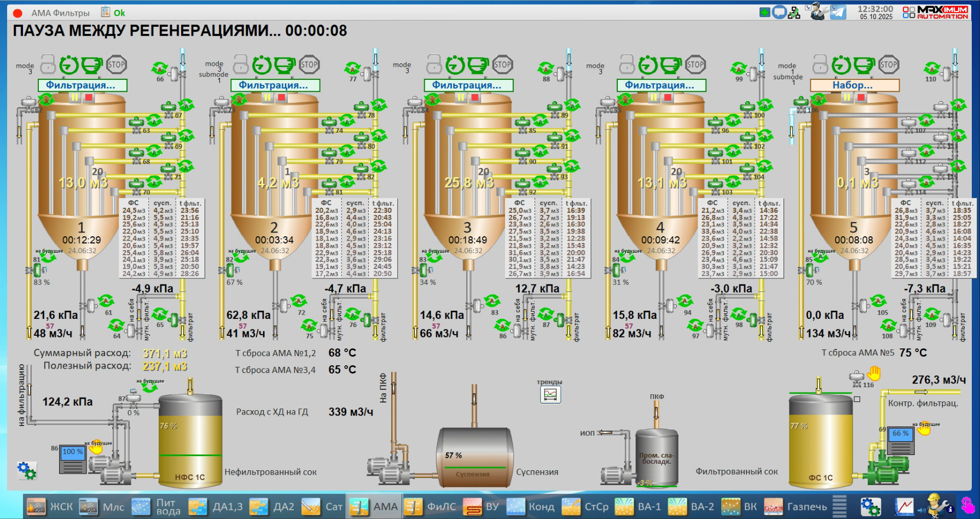This screenshot has width=980, height=519.
Task: Toggle auto mode icon of valve 99
Action: [x=739, y=68]
